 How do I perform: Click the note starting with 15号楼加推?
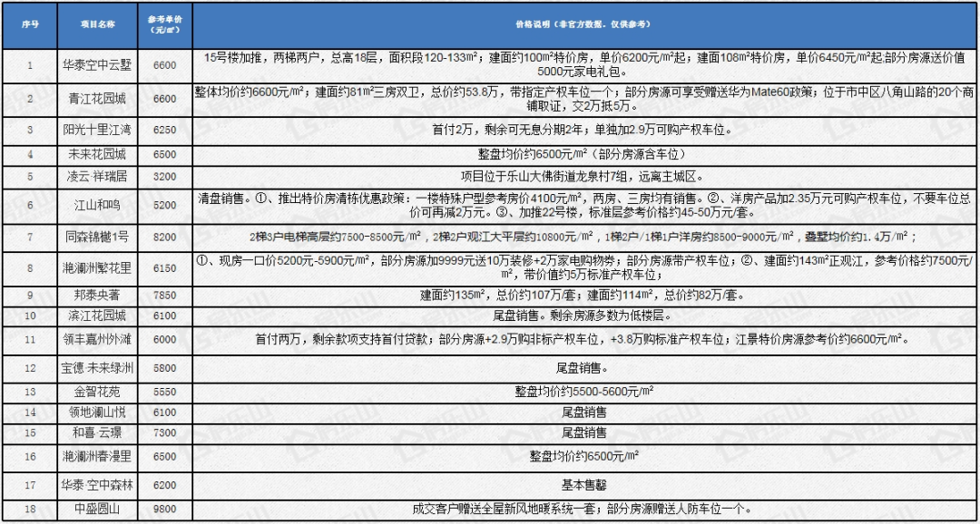584,64
